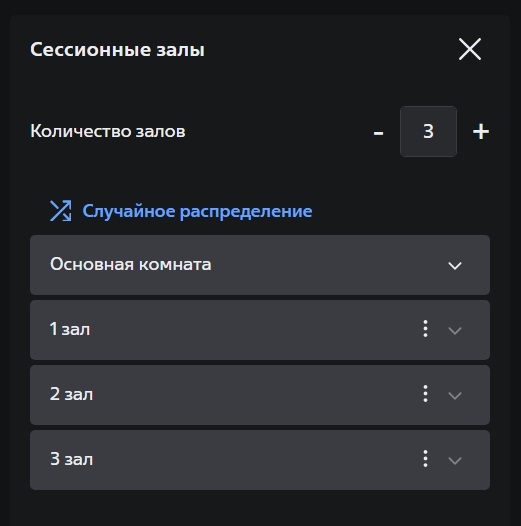Select the Основная комната row label

[131, 264]
